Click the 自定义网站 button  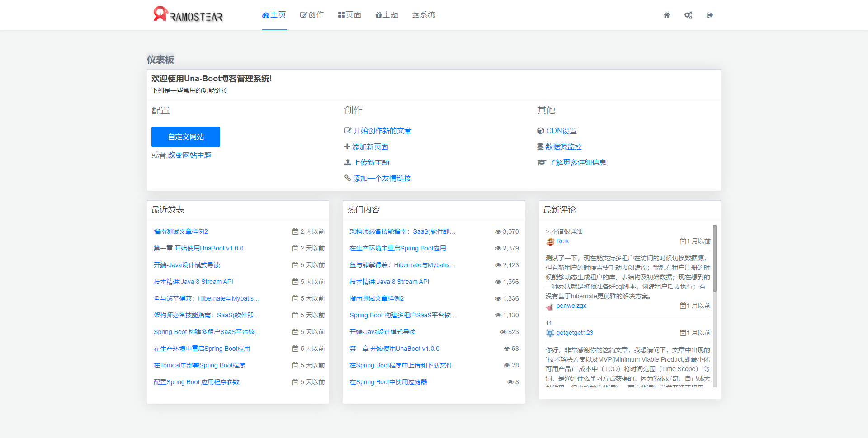point(186,137)
